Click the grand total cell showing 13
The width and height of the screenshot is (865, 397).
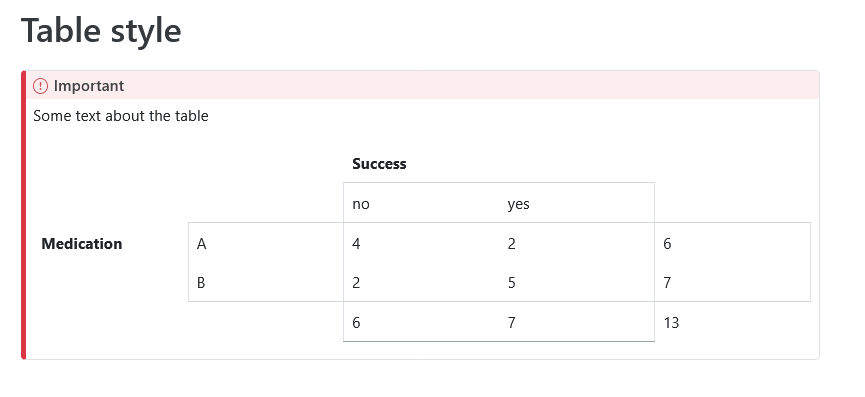[733, 322]
